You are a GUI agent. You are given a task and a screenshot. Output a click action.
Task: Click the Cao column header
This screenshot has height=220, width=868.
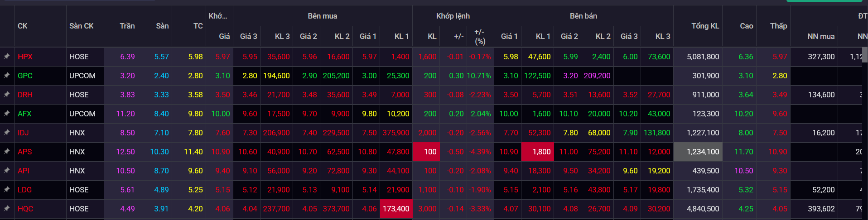tap(747, 26)
